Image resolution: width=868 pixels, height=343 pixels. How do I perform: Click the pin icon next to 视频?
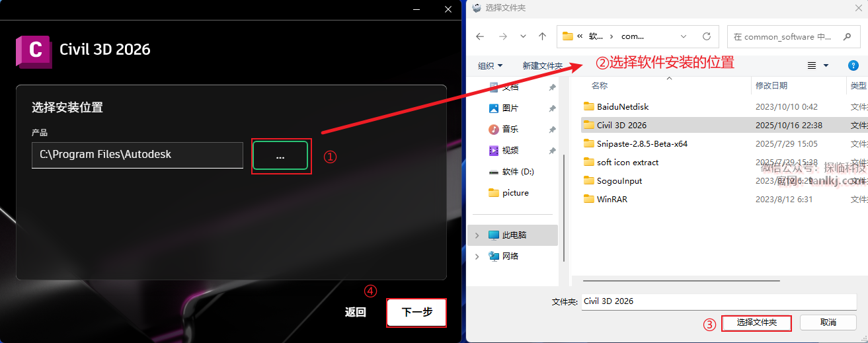(552, 151)
